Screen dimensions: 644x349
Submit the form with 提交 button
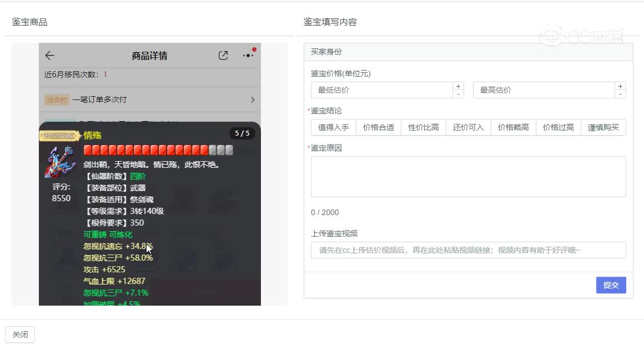pos(611,285)
